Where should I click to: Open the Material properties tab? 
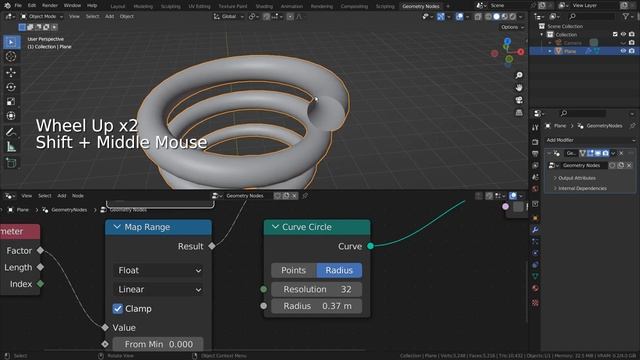(535, 288)
